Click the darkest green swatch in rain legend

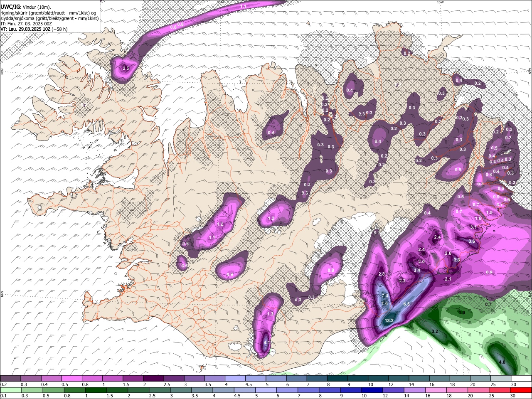click(96, 390)
